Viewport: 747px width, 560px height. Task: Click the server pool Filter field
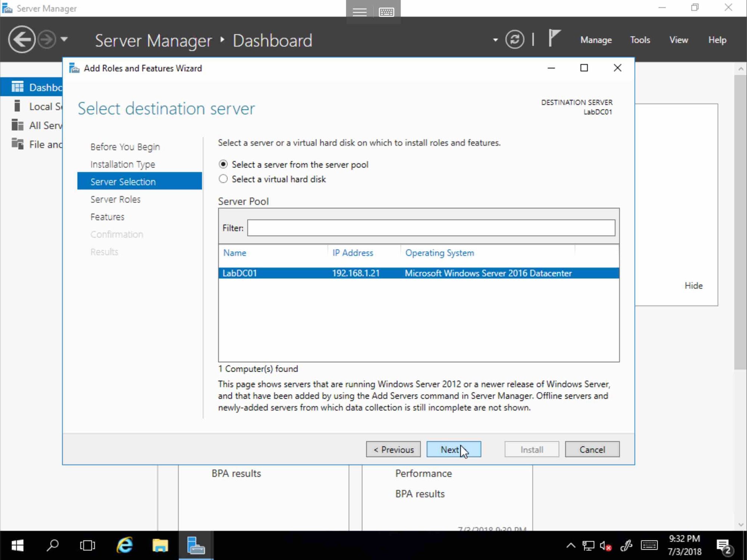point(431,228)
